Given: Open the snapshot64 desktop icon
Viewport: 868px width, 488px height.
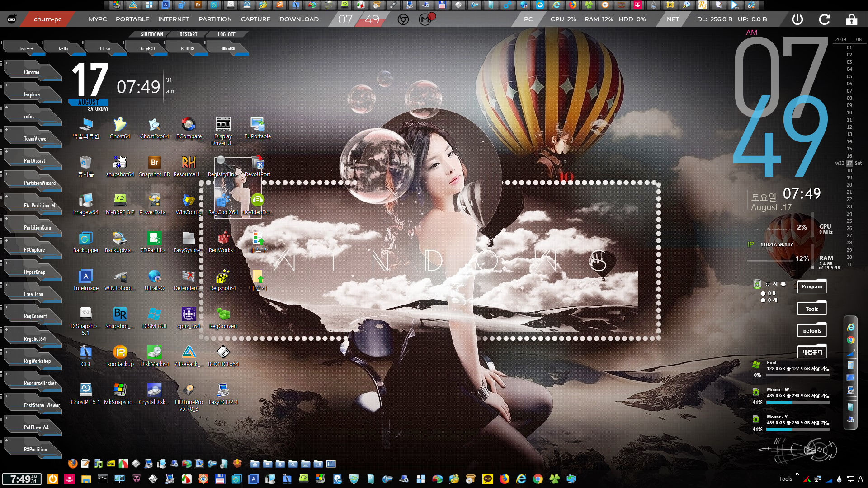Looking at the screenshot, I should tap(120, 166).
